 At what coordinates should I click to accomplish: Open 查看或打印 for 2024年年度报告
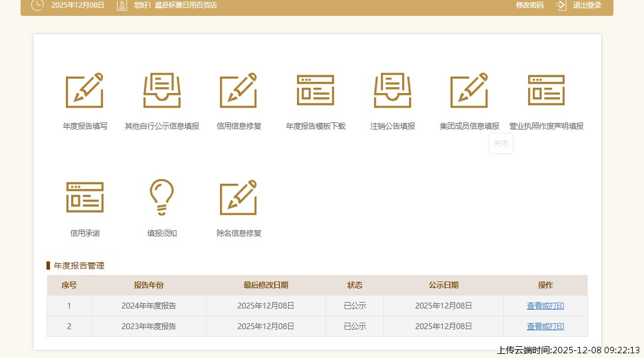pos(545,306)
